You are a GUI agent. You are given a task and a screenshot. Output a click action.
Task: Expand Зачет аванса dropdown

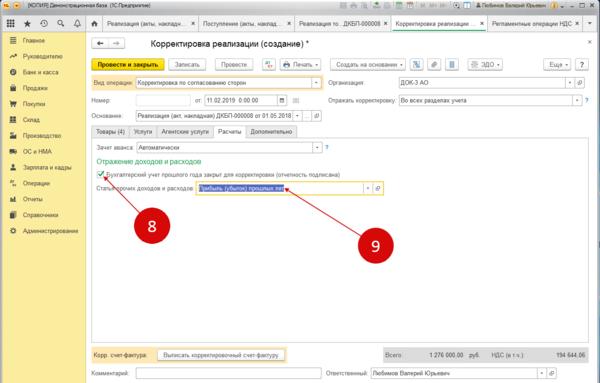(x=317, y=147)
